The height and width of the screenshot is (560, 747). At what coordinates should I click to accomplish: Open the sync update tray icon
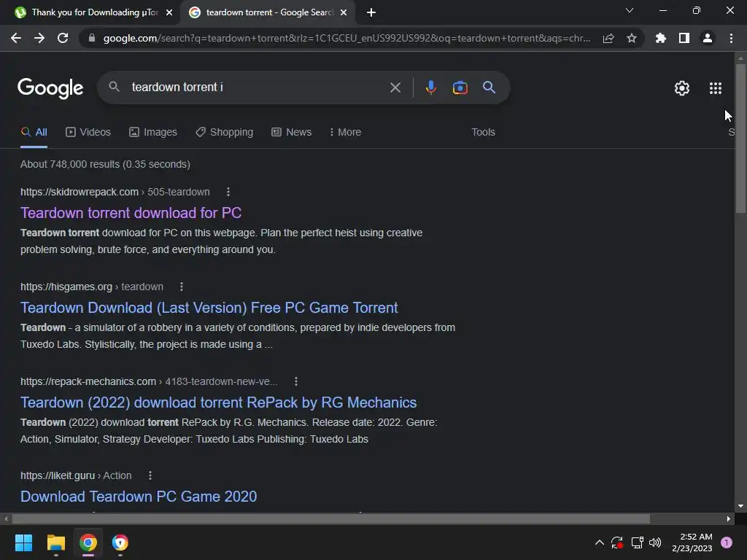pyautogui.click(x=617, y=542)
